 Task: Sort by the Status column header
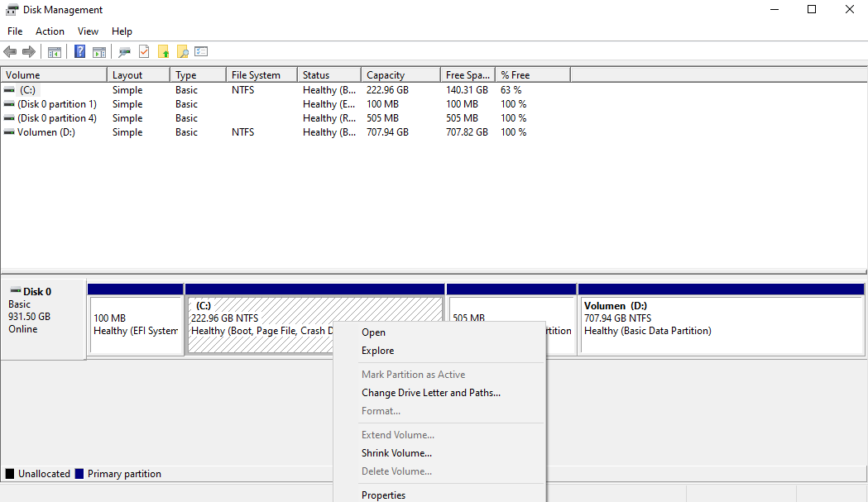tap(329, 74)
